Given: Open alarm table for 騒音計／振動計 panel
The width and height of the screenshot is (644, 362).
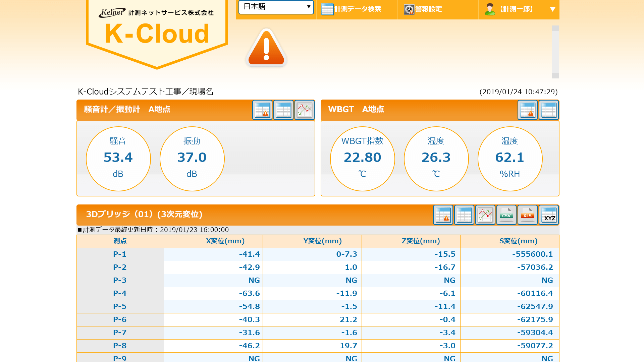Looking at the screenshot, I should [x=262, y=110].
